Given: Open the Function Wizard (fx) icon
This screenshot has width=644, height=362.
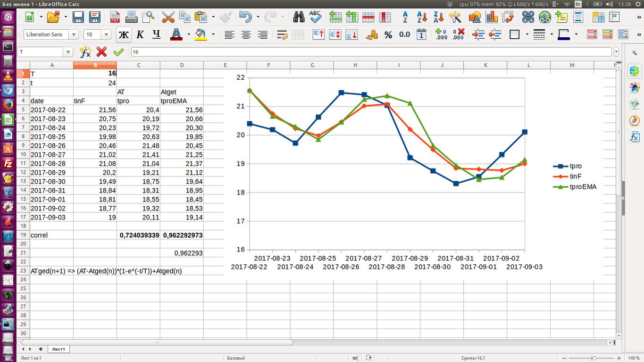Looking at the screenshot, I should (85, 52).
